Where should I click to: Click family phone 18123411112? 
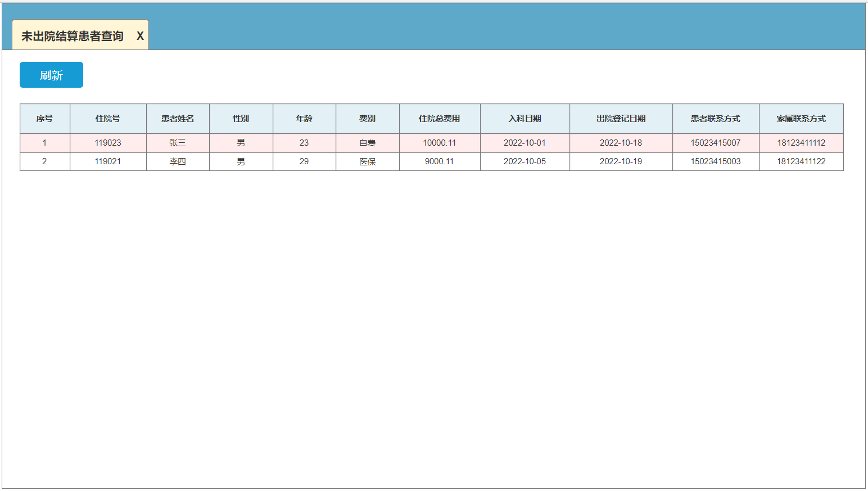point(801,143)
